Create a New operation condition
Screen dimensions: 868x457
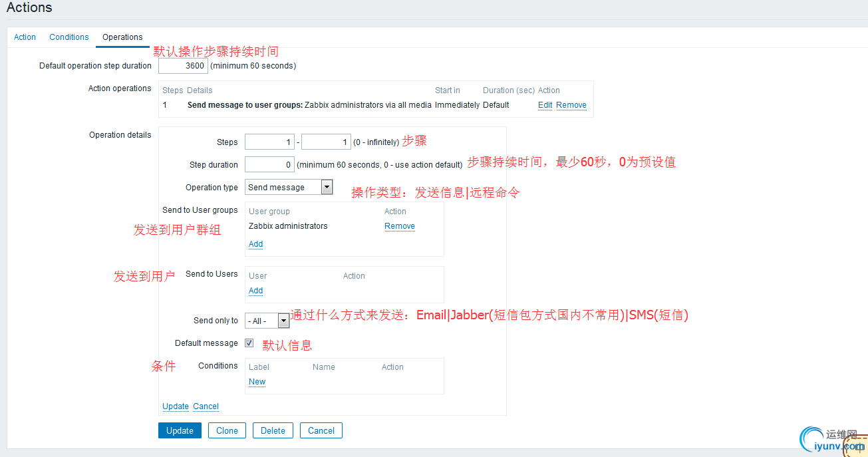[257, 382]
